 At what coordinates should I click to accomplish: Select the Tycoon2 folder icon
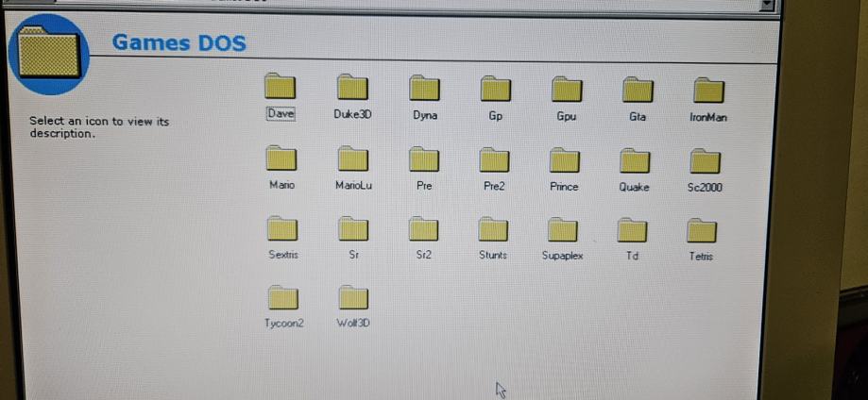(283, 298)
